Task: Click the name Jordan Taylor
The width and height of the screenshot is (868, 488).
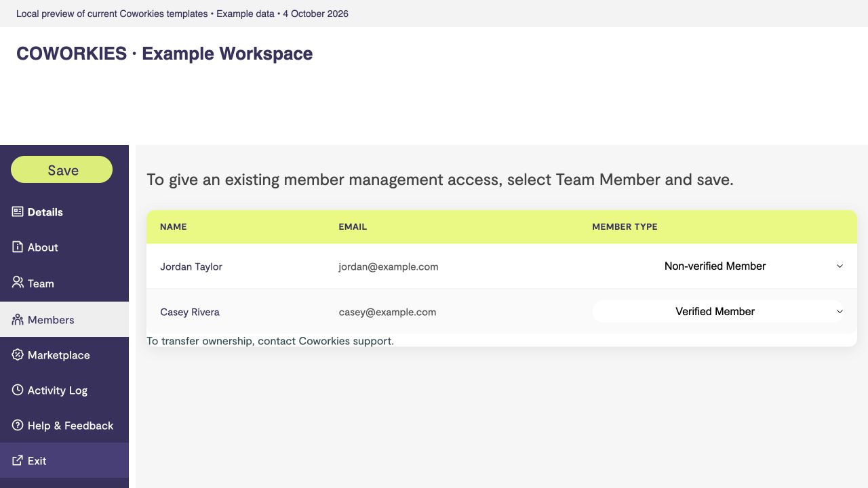Action: [x=191, y=266]
